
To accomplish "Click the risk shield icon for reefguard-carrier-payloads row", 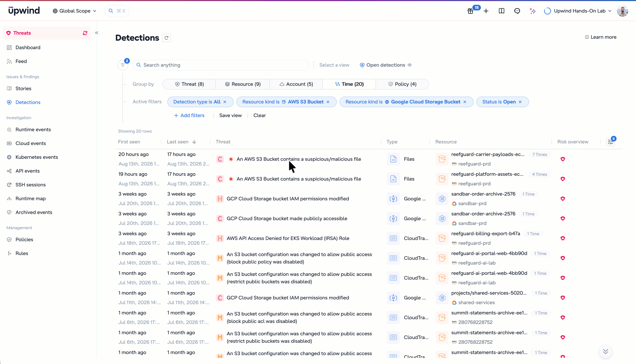I will (563, 159).
